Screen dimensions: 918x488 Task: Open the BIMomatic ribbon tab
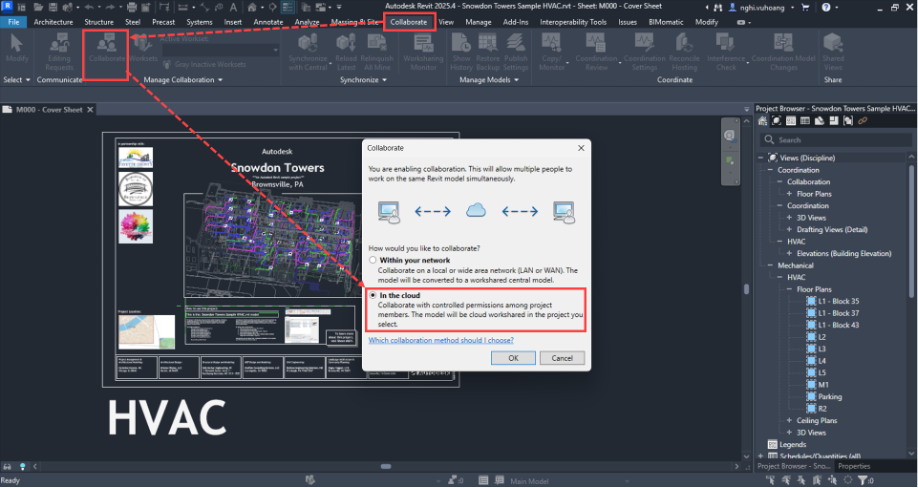tap(664, 22)
